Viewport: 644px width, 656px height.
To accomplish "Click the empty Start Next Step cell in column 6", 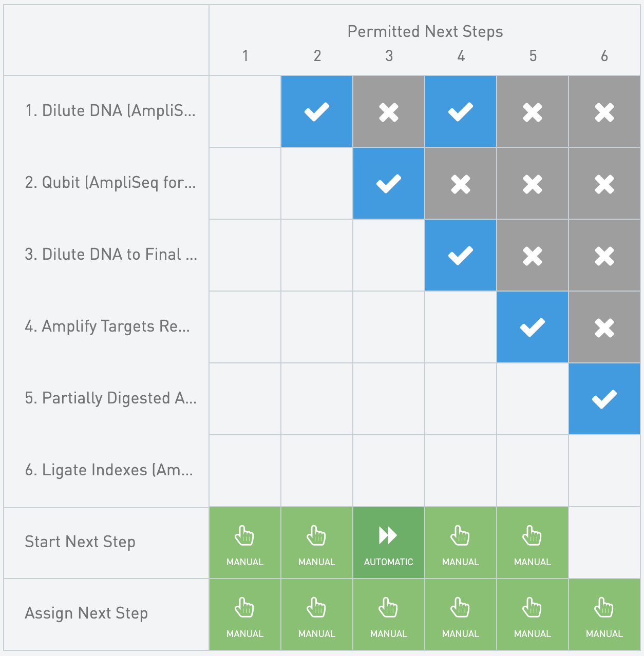I will tap(604, 543).
